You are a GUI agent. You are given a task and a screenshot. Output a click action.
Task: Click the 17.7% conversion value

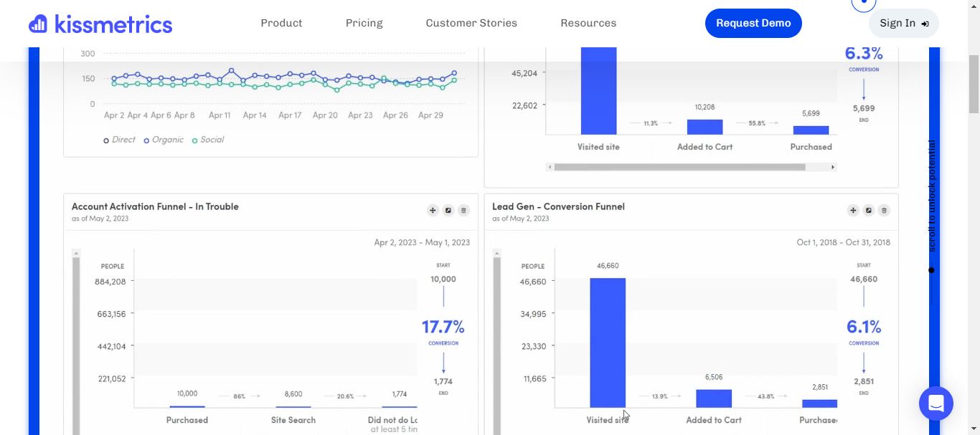click(443, 327)
